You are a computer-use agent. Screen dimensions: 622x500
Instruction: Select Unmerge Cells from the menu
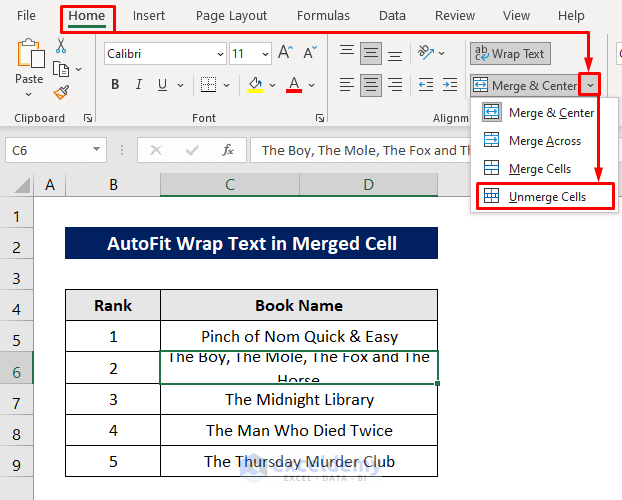(545, 196)
